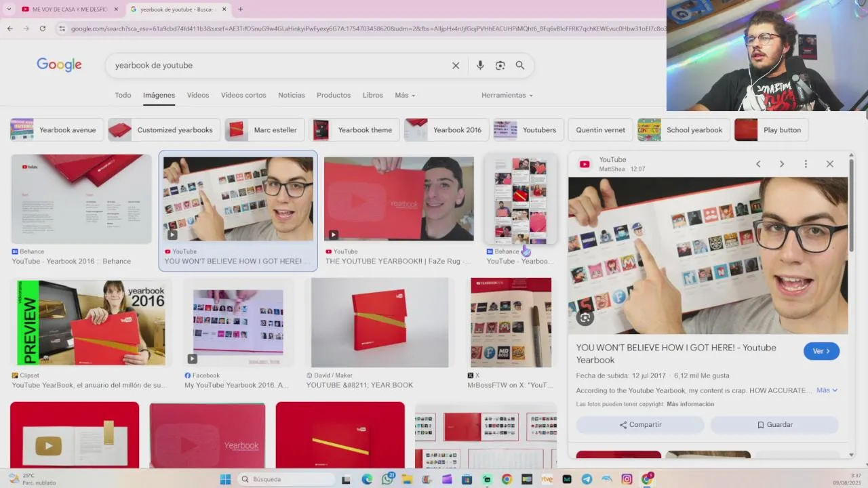Screen dimensions: 868x488
Task: Select the Customized yearbooks chip
Action: (165, 130)
